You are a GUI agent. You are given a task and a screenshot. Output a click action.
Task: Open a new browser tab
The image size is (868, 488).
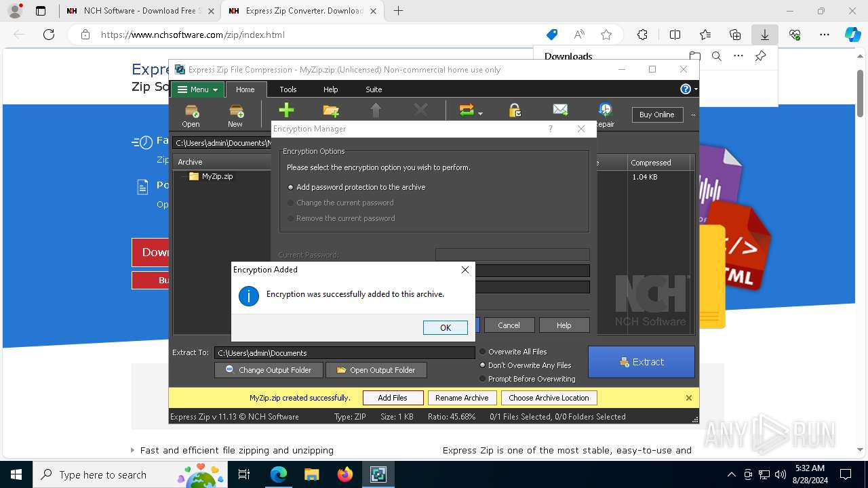coord(399,11)
